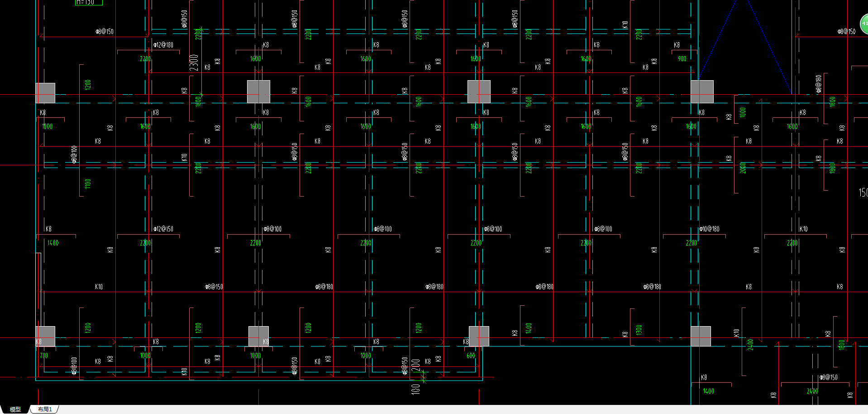Image resolution: width=868 pixels, height=414 pixels.
Task: Select the Φ10@180 rebar label
Action: [710, 229]
